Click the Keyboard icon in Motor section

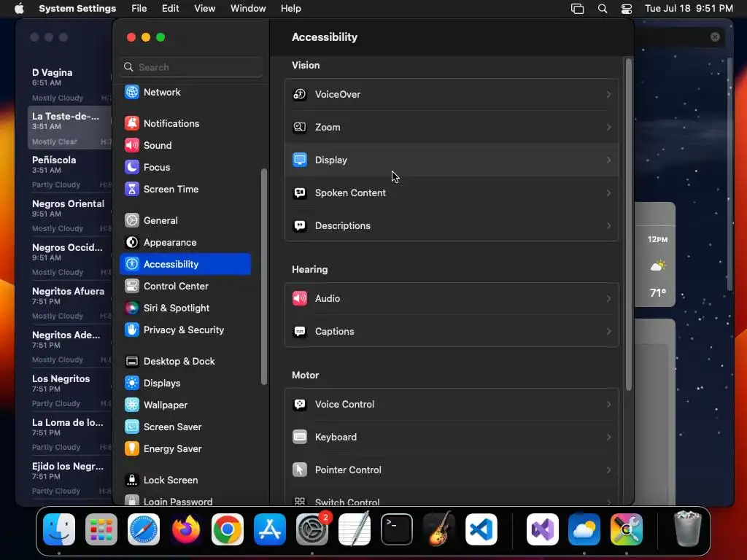[x=300, y=437]
